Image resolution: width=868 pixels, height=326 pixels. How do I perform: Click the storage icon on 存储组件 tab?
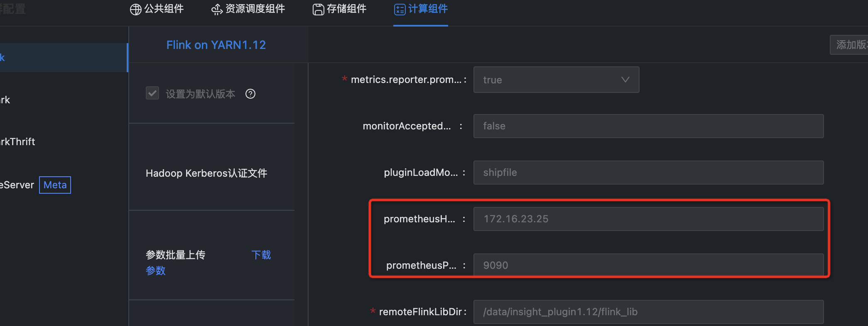[x=318, y=9]
